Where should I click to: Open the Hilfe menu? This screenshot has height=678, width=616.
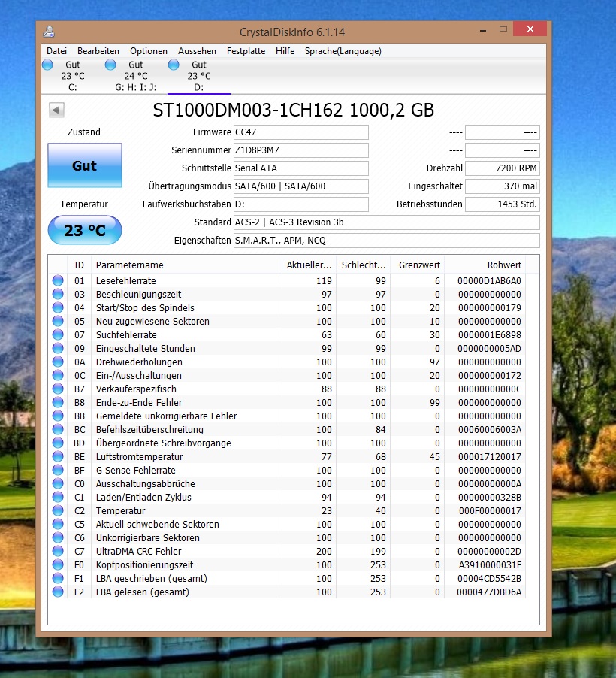(x=285, y=51)
